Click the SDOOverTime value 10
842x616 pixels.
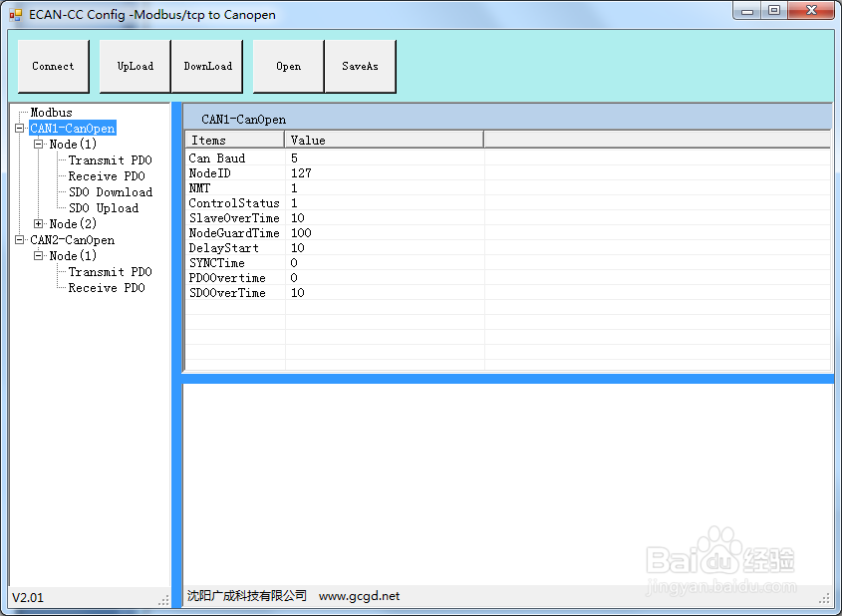tap(298, 293)
